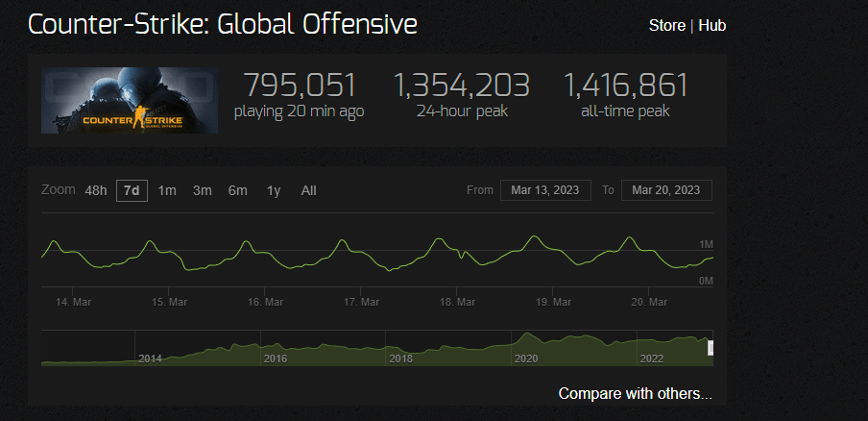This screenshot has width=868, height=421.
Task: Switch chart zoom to 3m
Action: coord(202,190)
